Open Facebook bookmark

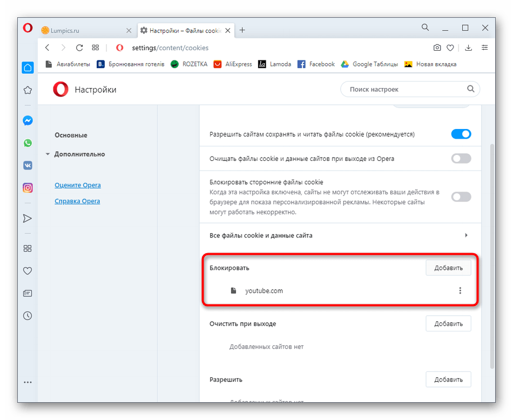coord(316,64)
